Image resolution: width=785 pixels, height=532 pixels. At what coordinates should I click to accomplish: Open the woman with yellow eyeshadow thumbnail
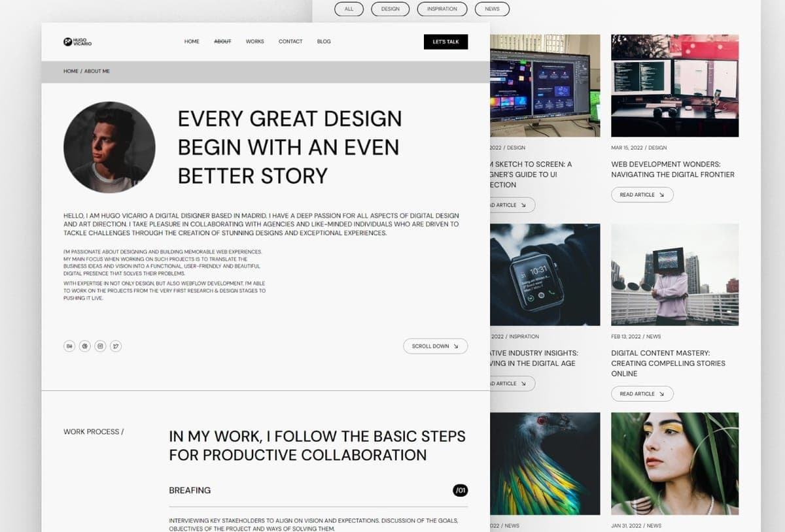674,463
